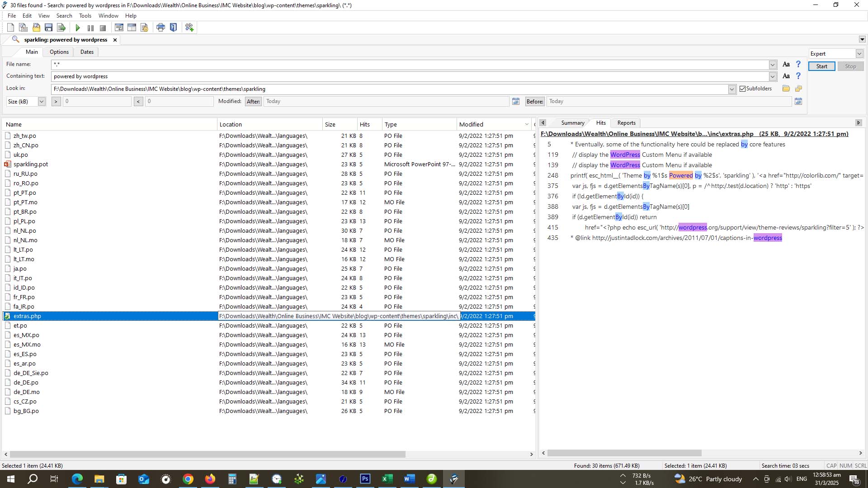
Task: Click the Modified column sort arrow
Action: point(527,124)
